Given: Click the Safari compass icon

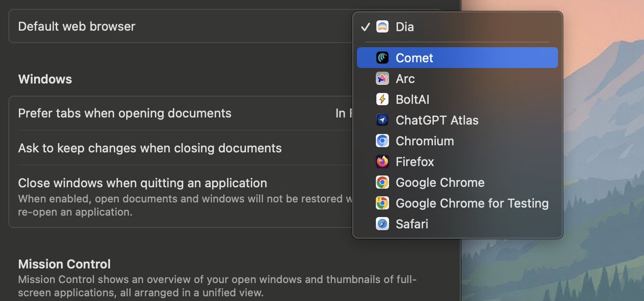Looking at the screenshot, I should [382, 224].
